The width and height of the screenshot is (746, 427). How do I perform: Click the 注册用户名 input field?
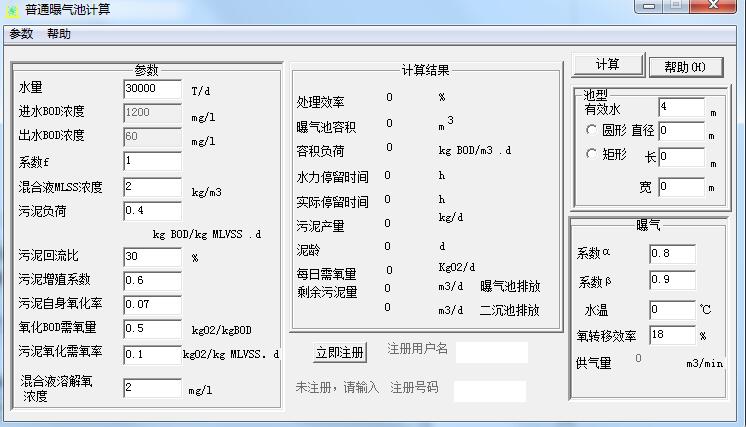pos(491,352)
